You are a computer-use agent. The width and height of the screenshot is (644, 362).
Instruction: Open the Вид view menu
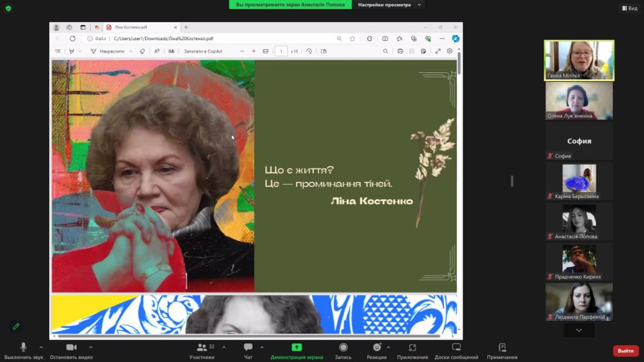[630, 8]
